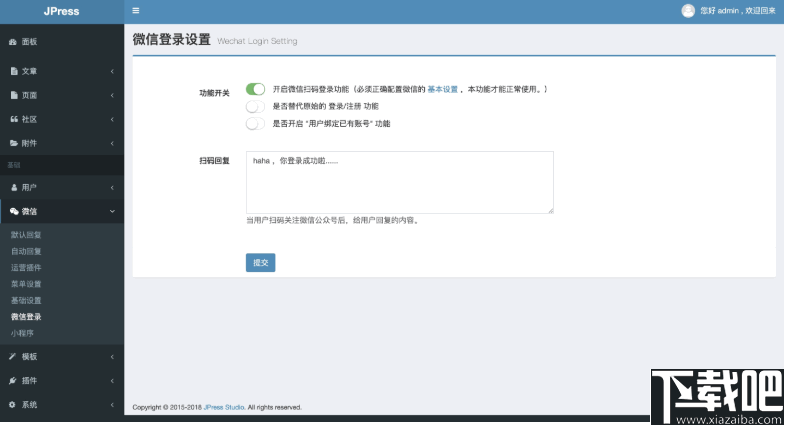Expand the 系统 menu chevron
Screen dimensions: 786x425
tap(112, 404)
